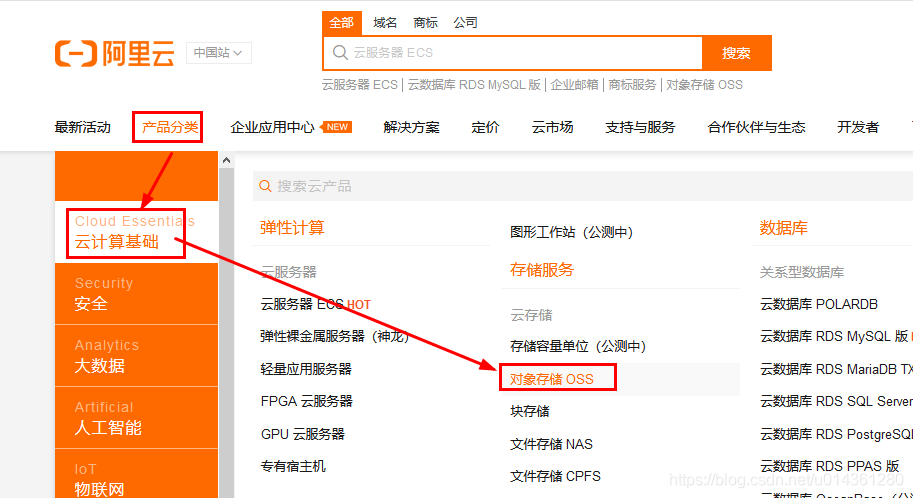
Task: Select the 物联网 IoT sidebar category
Action: 136,474
